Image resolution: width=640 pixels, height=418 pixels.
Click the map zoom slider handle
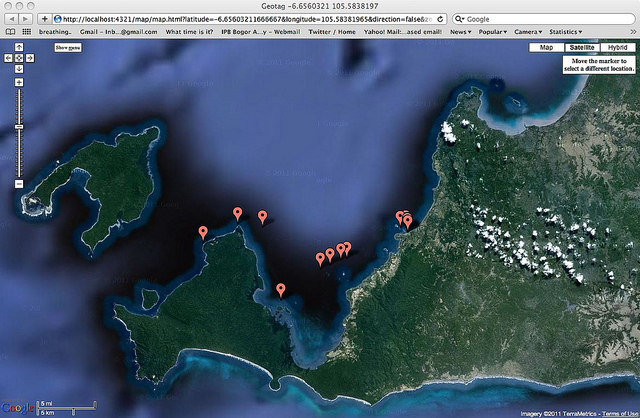point(18,126)
